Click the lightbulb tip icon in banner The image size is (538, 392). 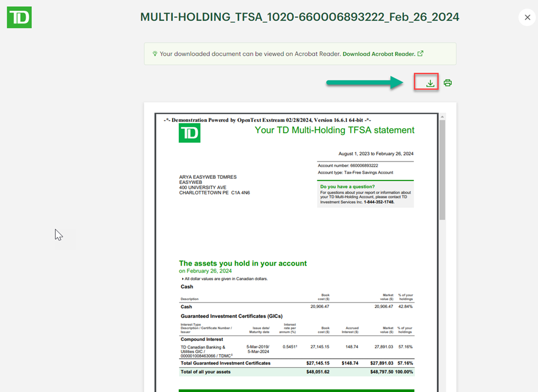pyautogui.click(x=155, y=53)
